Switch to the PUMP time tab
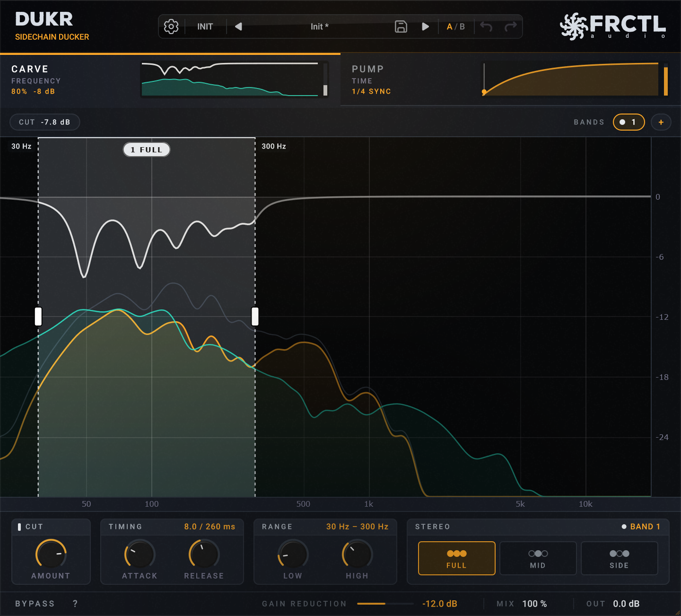The width and height of the screenshot is (681, 616). click(511, 80)
